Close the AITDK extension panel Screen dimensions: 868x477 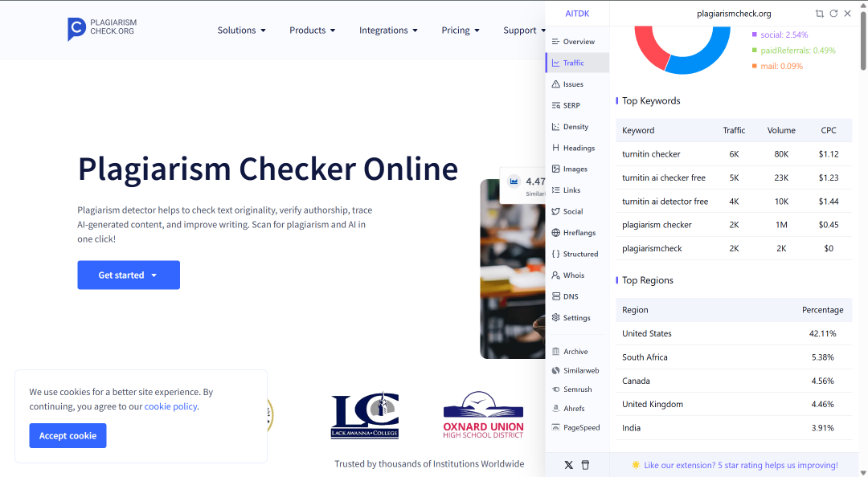coord(848,14)
